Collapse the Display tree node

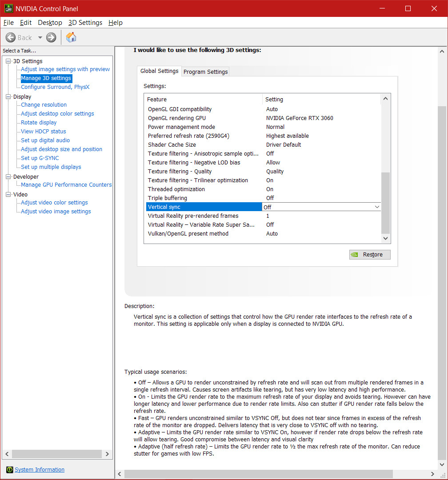8,96
